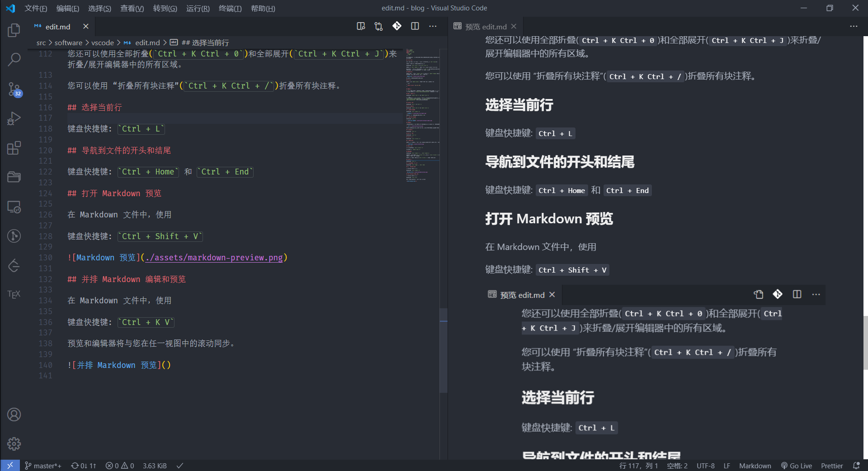Viewport: 868px width, 471px height.
Task: Toggle Prettier formatter in the status bar
Action: pos(832,466)
